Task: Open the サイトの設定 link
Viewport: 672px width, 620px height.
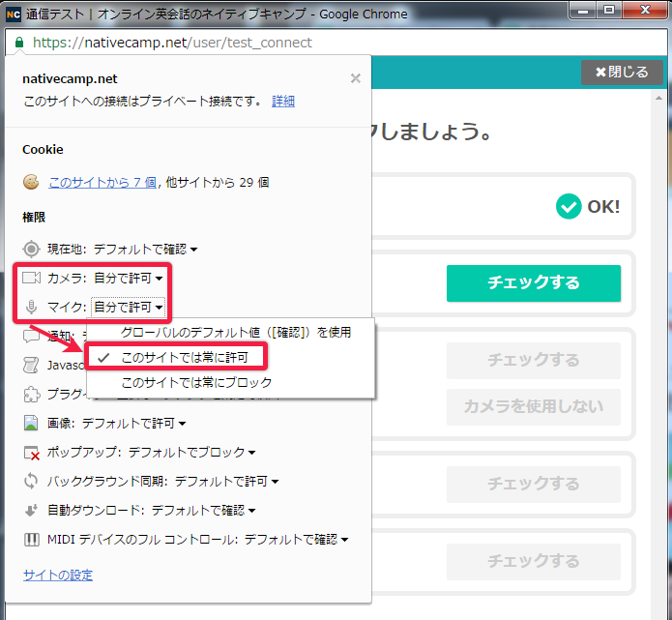Action: pyautogui.click(x=58, y=576)
